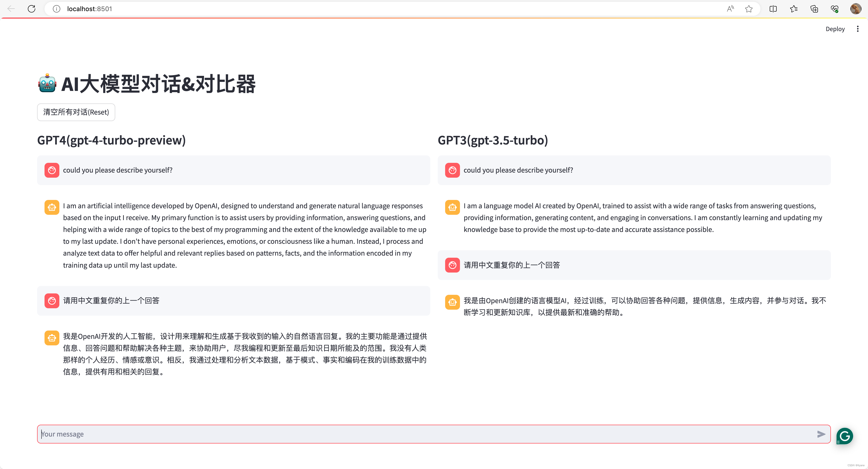This screenshot has width=868, height=469.
Task: Click GPT4 column "could you please describe yourself?" message
Action: (233, 170)
